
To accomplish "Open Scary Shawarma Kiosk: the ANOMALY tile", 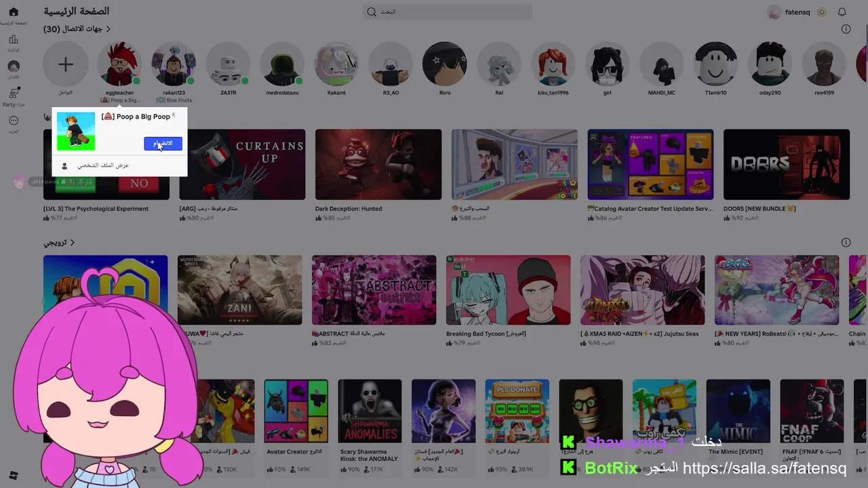I will [x=370, y=411].
